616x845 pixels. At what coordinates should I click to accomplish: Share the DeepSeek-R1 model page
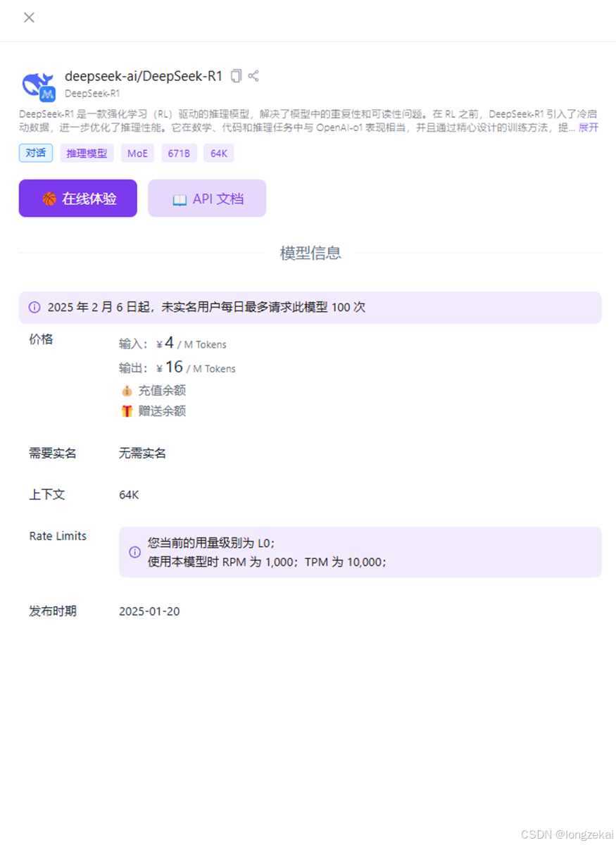point(254,75)
